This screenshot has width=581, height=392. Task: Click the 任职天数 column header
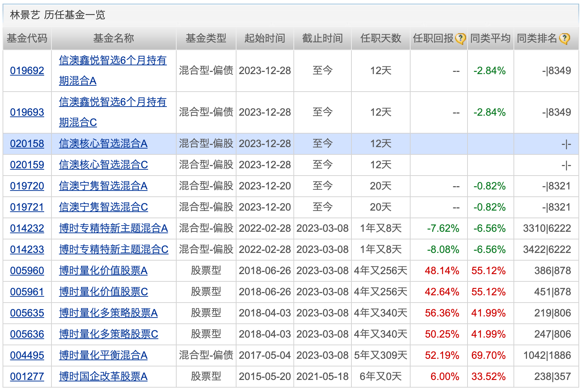[381, 38]
